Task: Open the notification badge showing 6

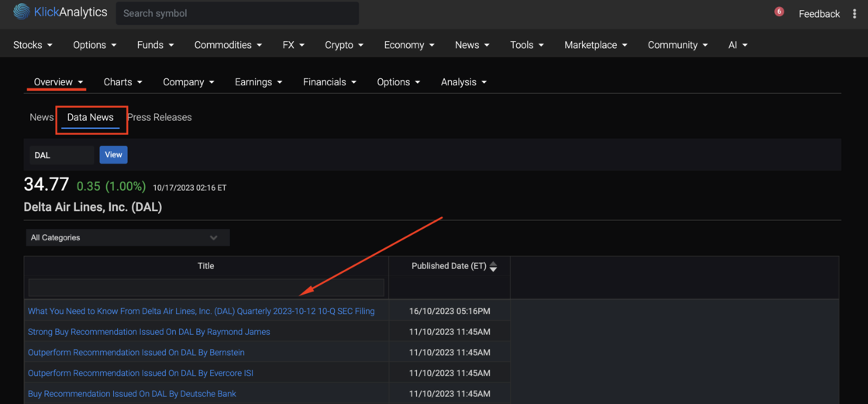Action: coord(779,12)
